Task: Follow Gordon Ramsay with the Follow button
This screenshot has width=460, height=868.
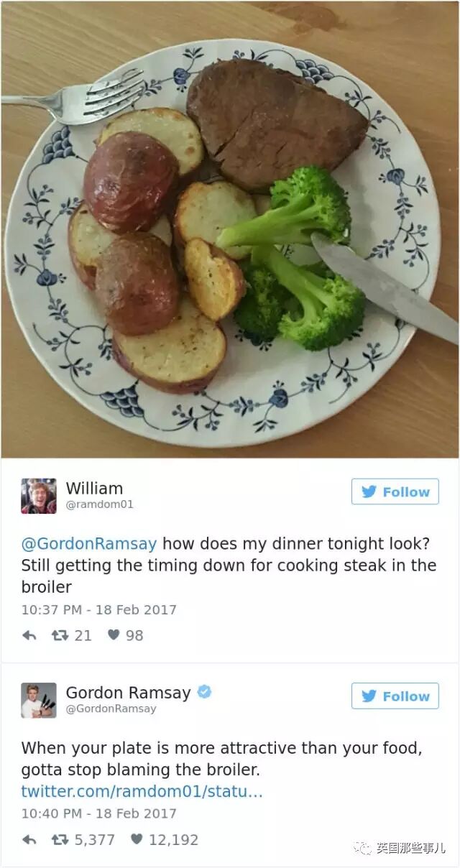Action: [395, 696]
